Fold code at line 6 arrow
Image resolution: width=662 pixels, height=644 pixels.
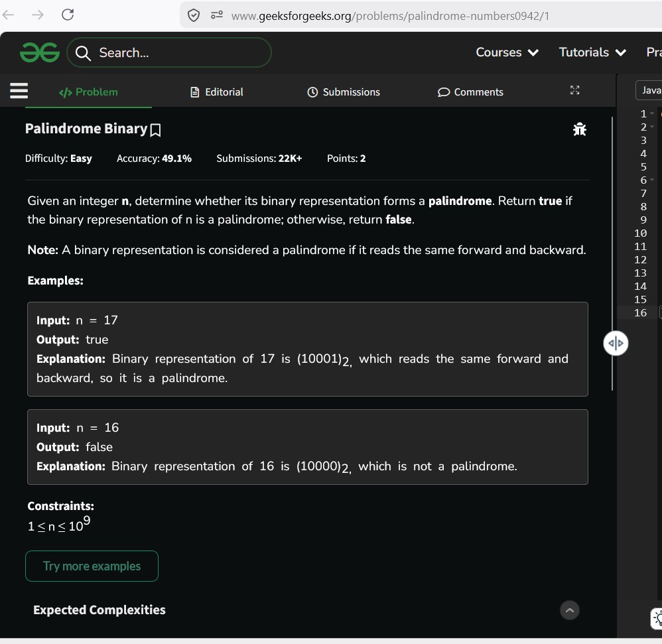point(652,179)
